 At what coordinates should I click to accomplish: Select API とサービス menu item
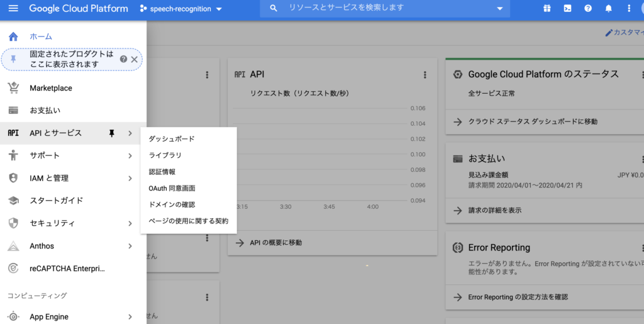(55, 133)
